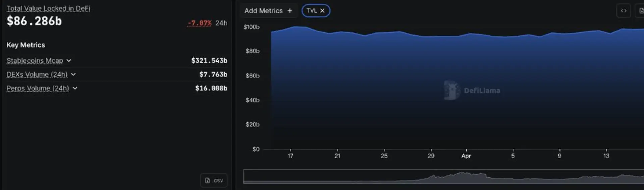Click the Key Metrics heading
Viewport: 644px width, 190px height.
[26, 45]
